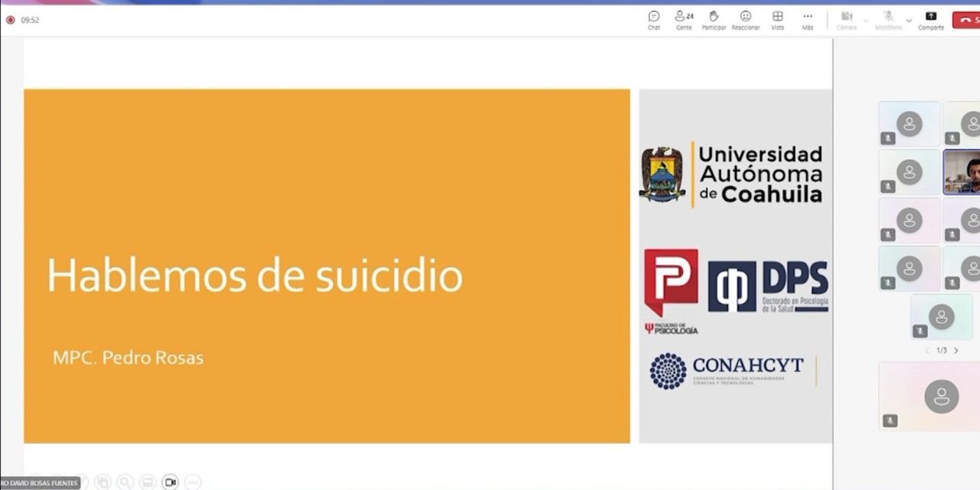The width and height of the screenshot is (980, 490).
Task: Expand the camera device options arrow
Action: pyautogui.click(x=866, y=21)
